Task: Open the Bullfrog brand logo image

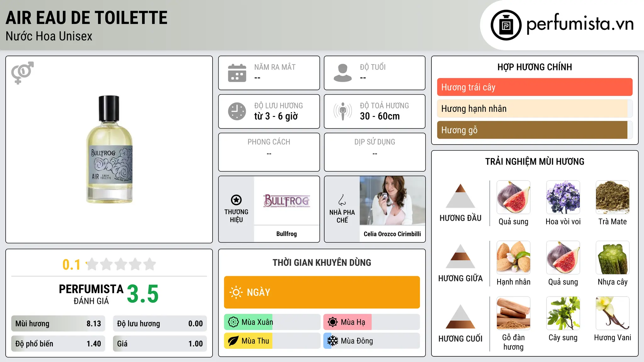Action: tap(286, 201)
